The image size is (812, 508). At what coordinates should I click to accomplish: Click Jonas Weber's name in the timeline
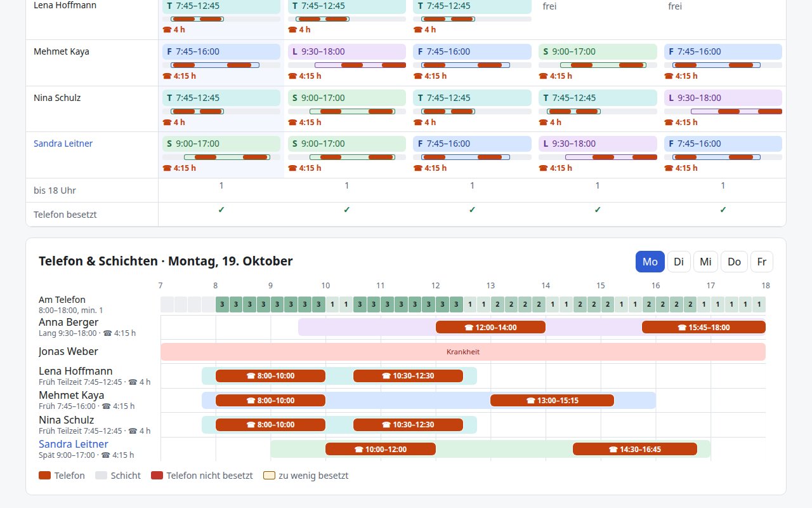pos(69,351)
